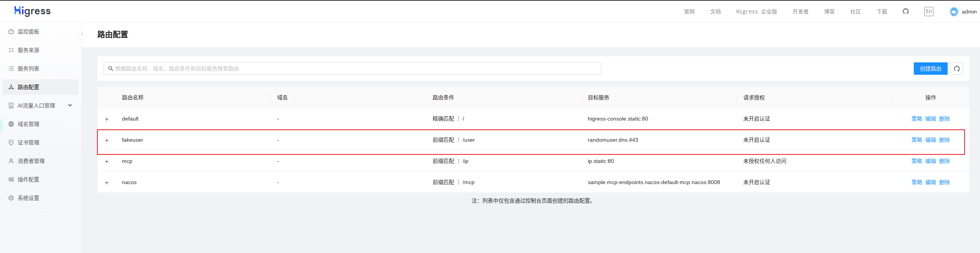980x253 pixels.
Task: Click 删除 for the fakeuser route
Action: [x=945, y=140]
